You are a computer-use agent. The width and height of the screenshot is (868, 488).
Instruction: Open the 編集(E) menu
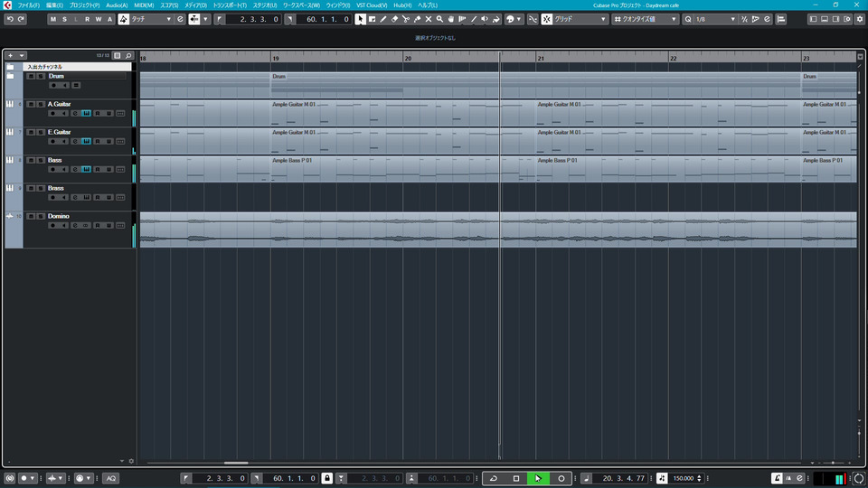click(54, 5)
